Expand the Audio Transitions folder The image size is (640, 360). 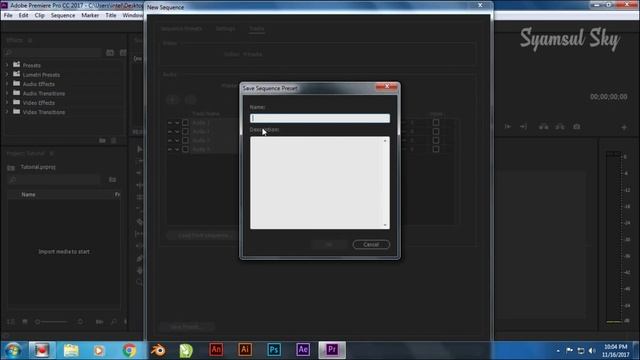[x=7, y=93]
